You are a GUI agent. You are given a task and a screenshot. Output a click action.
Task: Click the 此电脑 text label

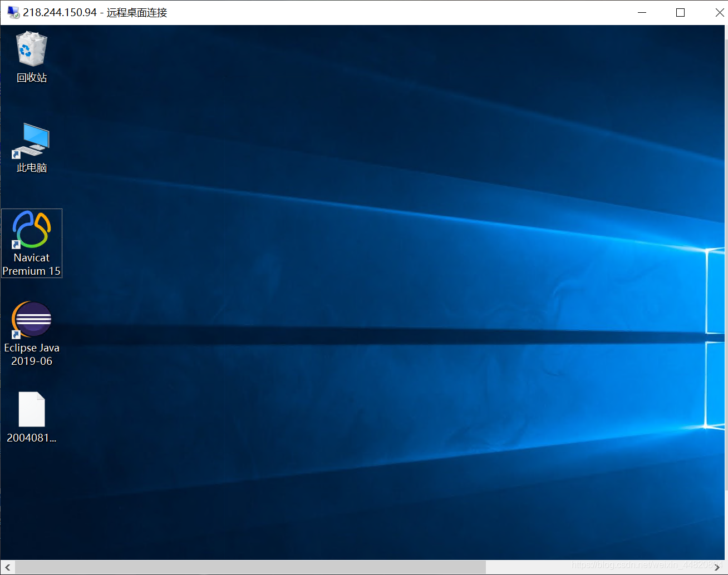[32, 168]
